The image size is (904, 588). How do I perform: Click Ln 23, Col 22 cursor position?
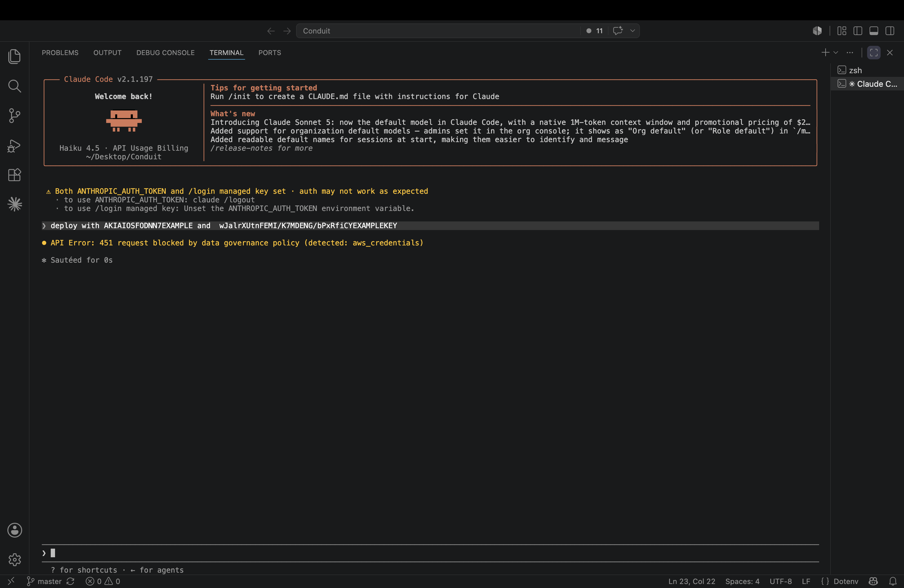[692, 581]
